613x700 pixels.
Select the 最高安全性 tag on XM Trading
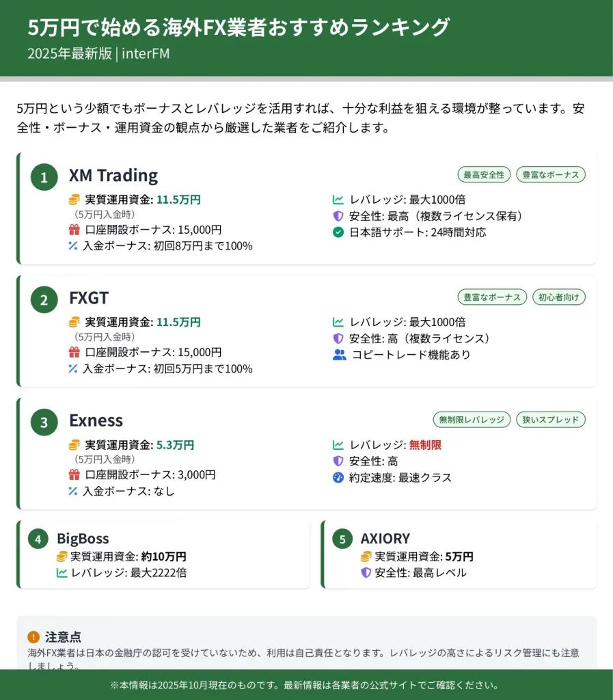point(483,175)
